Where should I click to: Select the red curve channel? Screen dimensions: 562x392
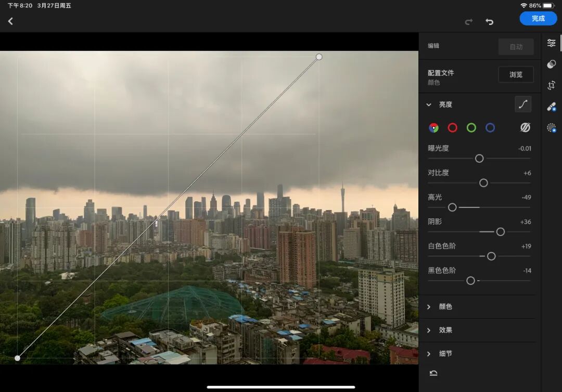pos(452,128)
